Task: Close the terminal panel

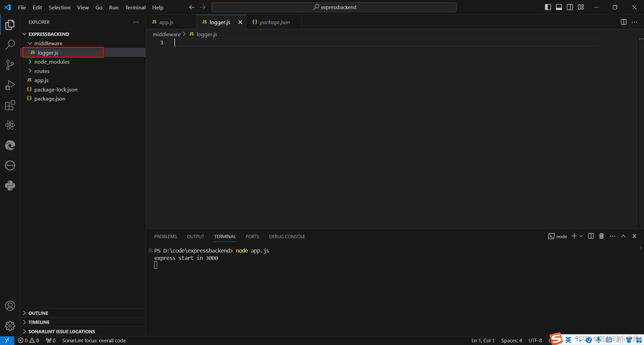Action: [x=634, y=236]
